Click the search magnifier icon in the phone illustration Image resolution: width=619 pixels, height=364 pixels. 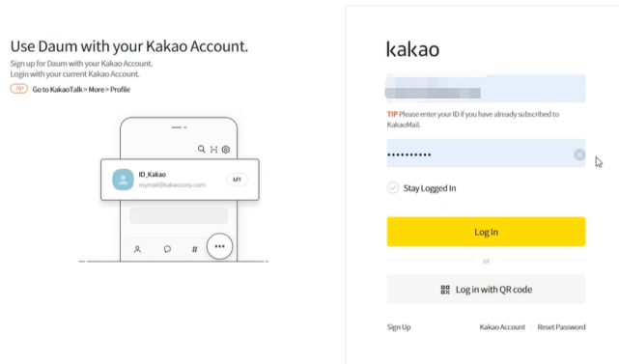tap(201, 149)
